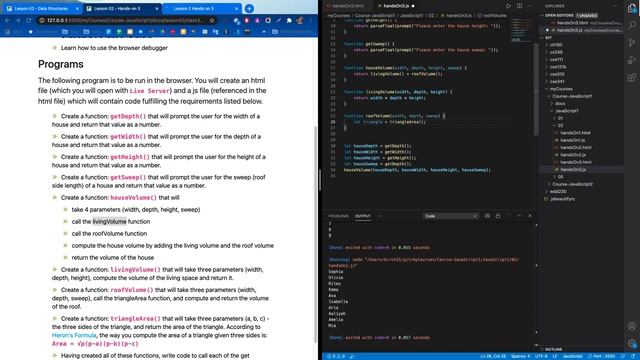This screenshot has width=640, height=360.
Task: Open the Extensions activity icon
Action: click(x=632, y=77)
